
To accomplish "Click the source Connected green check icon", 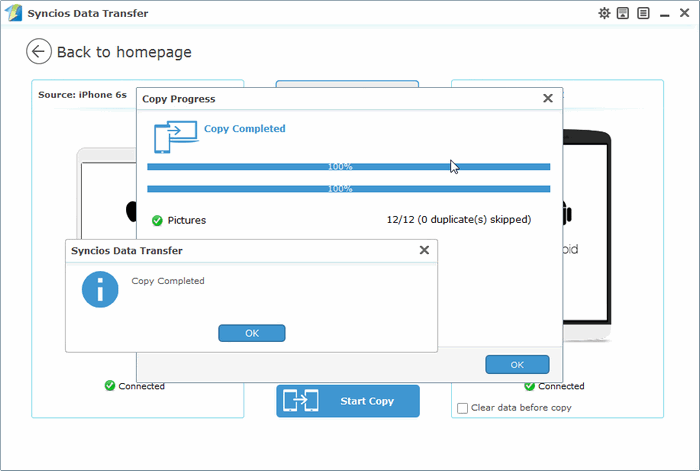I will pyautogui.click(x=110, y=385).
